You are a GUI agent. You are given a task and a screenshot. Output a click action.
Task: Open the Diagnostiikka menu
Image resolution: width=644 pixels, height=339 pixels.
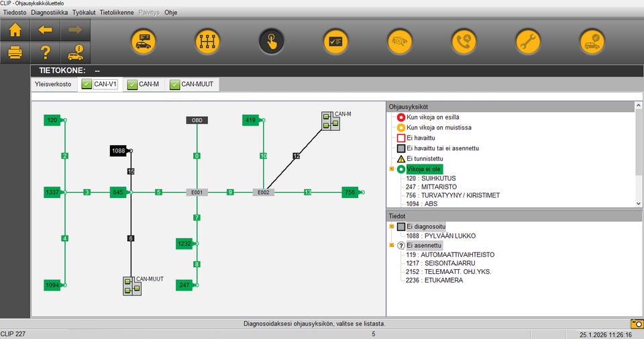[x=49, y=12]
